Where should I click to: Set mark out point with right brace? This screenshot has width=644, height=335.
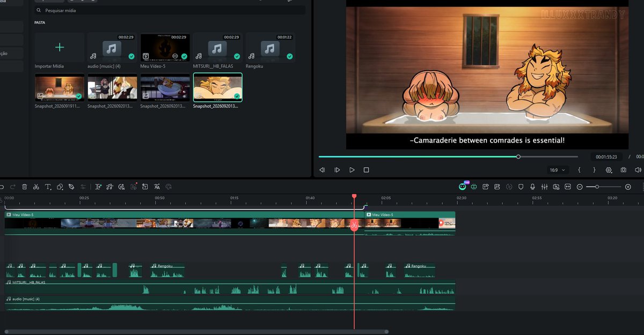coord(594,170)
